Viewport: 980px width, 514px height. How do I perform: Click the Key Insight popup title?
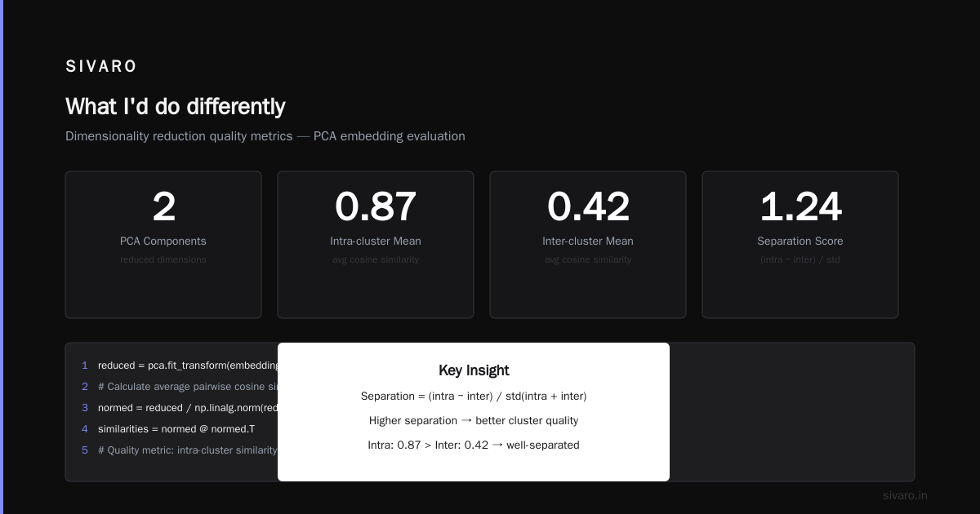[x=474, y=370]
